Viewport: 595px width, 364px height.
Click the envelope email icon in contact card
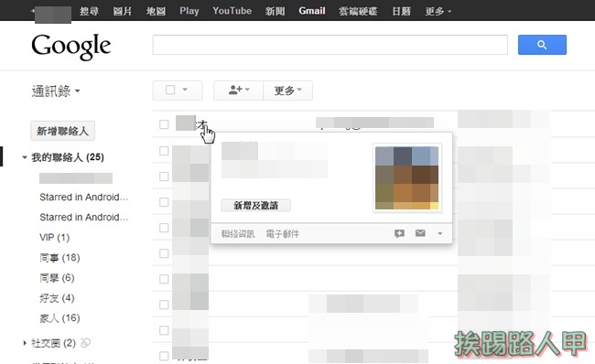[420, 233]
